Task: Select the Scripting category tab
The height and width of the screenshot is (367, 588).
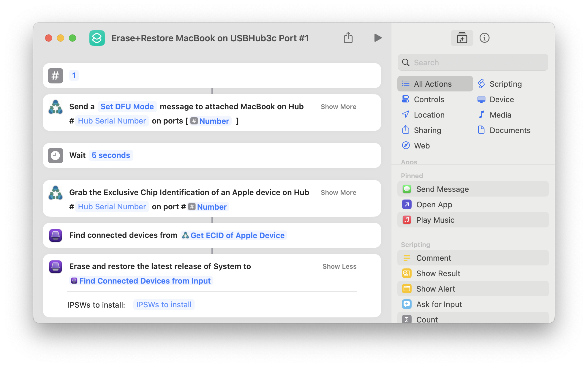Action: 505,83
